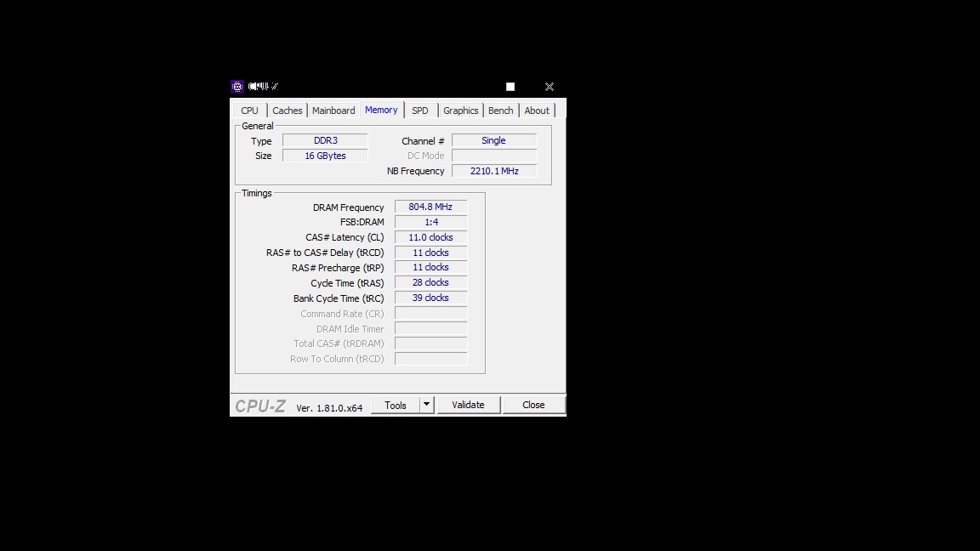Click the tRC 39 clocks value

click(x=430, y=298)
